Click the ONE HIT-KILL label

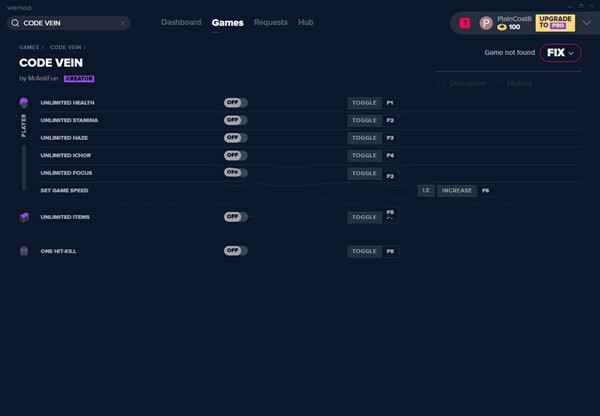pos(58,251)
